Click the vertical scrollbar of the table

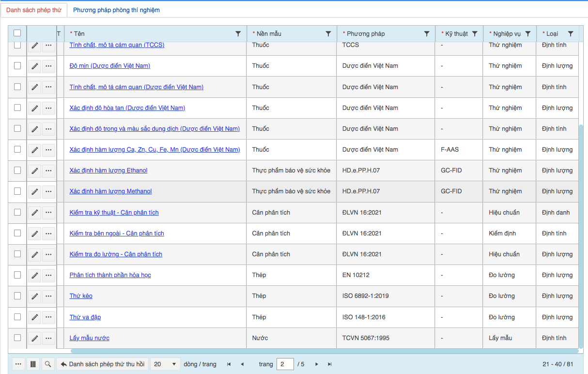pos(581,236)
